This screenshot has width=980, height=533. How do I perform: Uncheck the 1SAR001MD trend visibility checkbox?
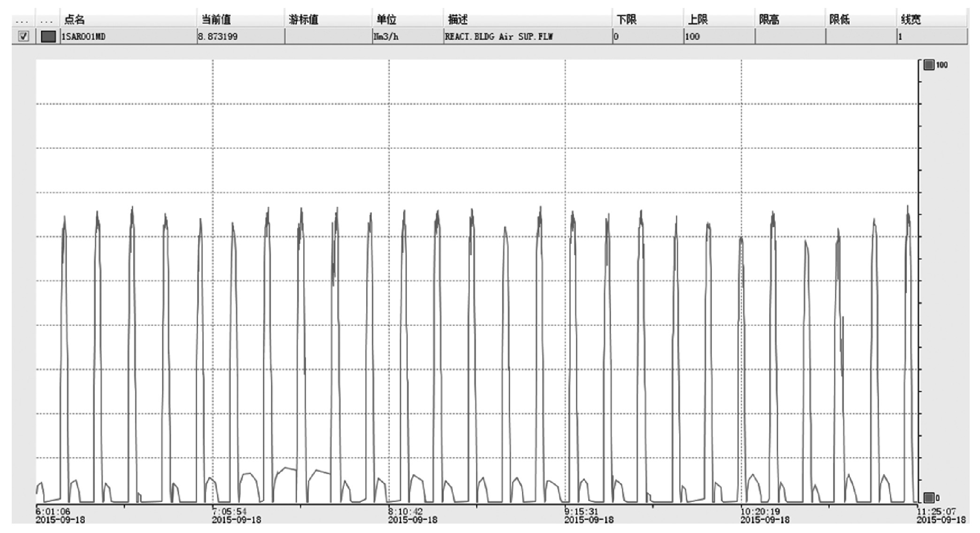pyautogui.click(x=23, y=36)
